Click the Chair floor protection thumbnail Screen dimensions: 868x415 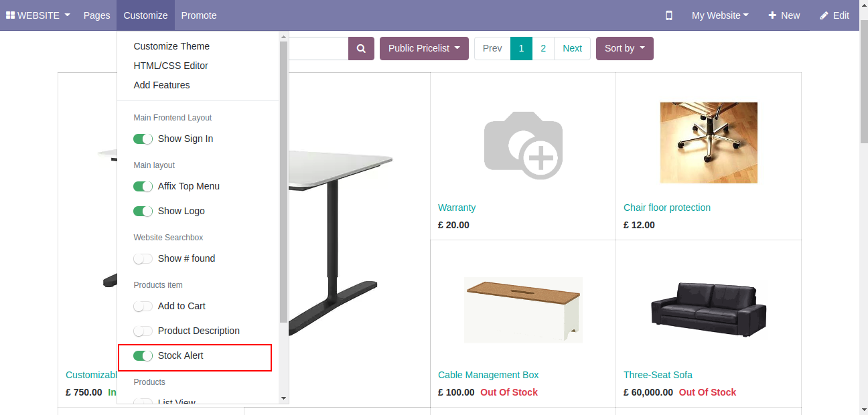[709, 143]
